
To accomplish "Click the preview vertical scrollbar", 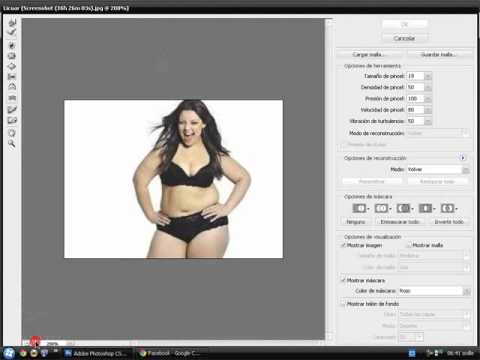I will pyautogui.click(x=329, y=180).
